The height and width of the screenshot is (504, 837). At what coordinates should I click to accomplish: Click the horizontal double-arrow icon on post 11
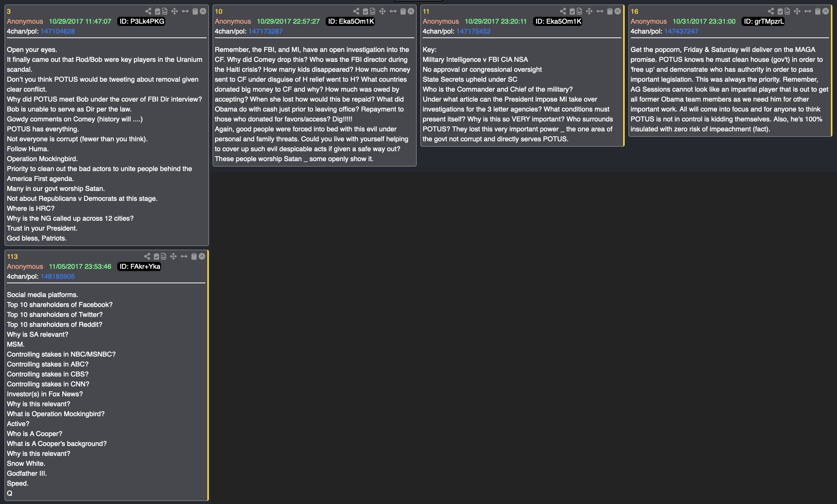(x=600, y=11)
